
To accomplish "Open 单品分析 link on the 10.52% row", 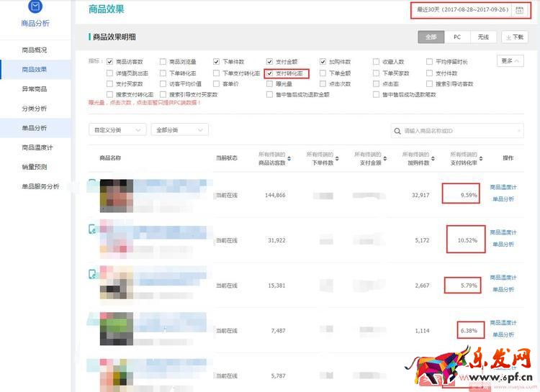I will (x=503, y=244).
